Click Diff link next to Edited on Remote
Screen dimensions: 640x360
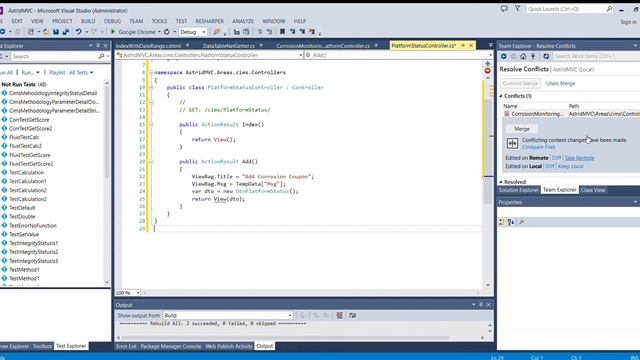click(556, 158)
